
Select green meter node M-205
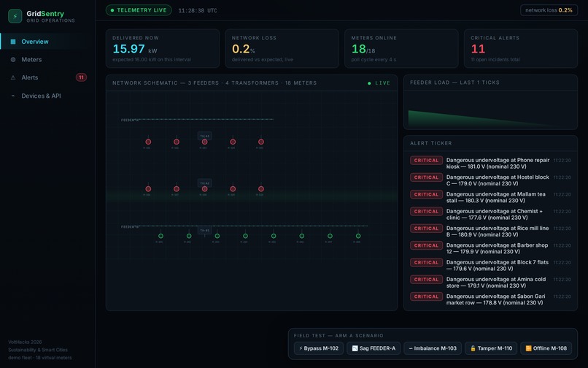point(274,236)
